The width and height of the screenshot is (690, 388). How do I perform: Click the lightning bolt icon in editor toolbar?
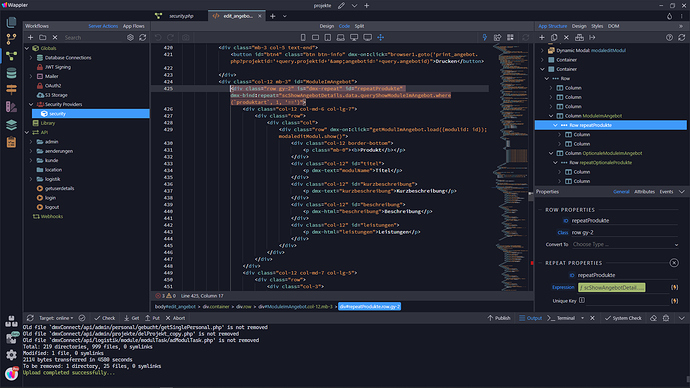484,37
